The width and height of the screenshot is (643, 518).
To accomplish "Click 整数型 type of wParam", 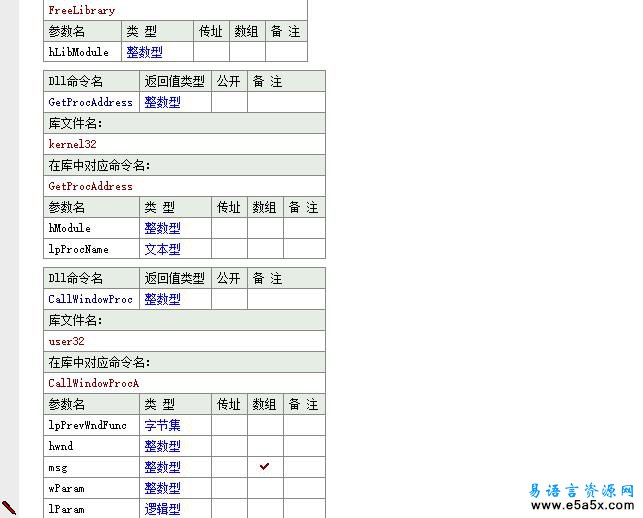I will [162, 488].
